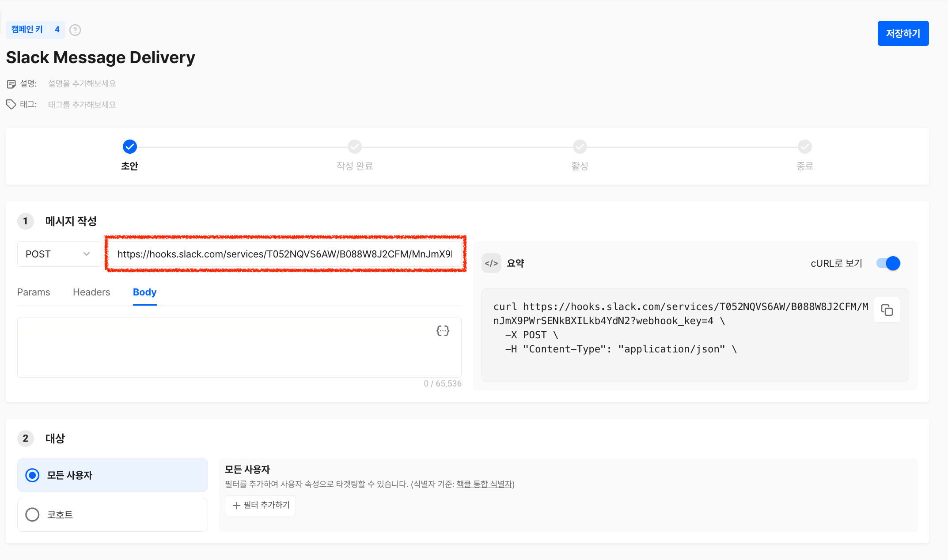Click the 태그를 추가해보세요 tag field

click(x=82, y=105)
